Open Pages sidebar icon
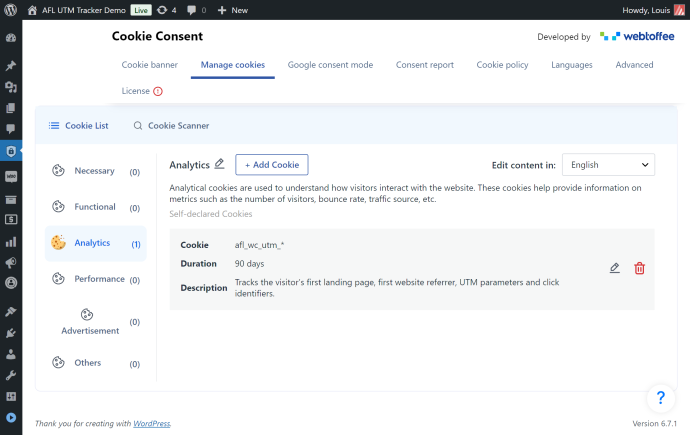This screenshot has width=690, height=435. [x=11, y=108]
